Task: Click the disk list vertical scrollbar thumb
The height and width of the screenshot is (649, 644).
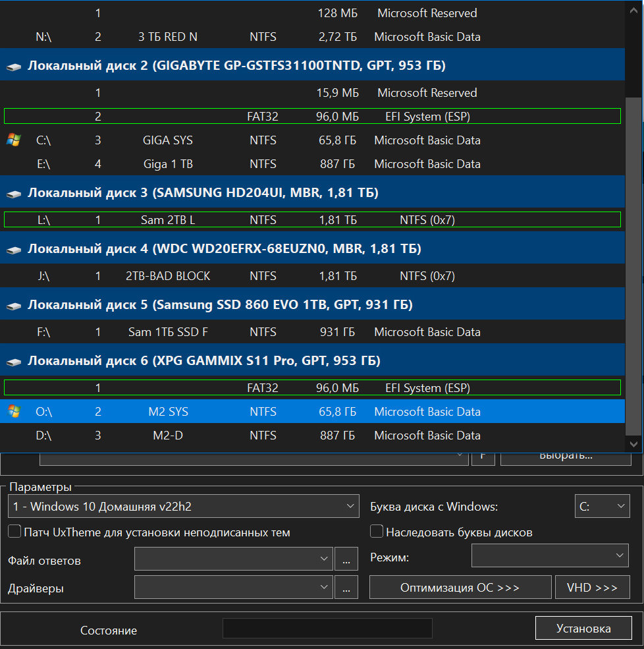Action: [x=633, y=267]
